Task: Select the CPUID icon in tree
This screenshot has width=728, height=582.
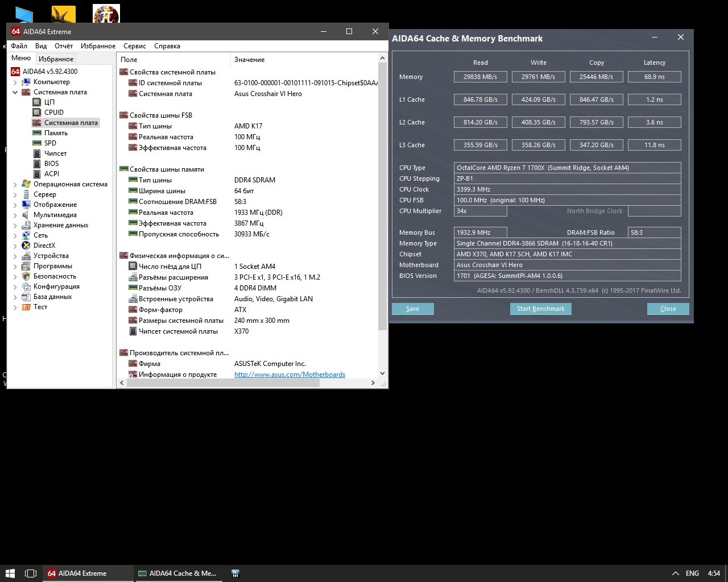Action: (37, 113)
